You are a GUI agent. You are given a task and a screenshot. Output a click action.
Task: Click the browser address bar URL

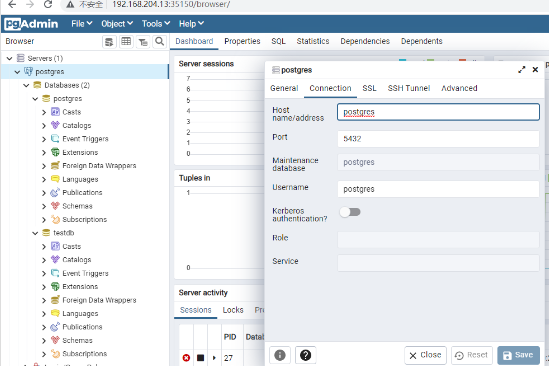coord(171,4)
